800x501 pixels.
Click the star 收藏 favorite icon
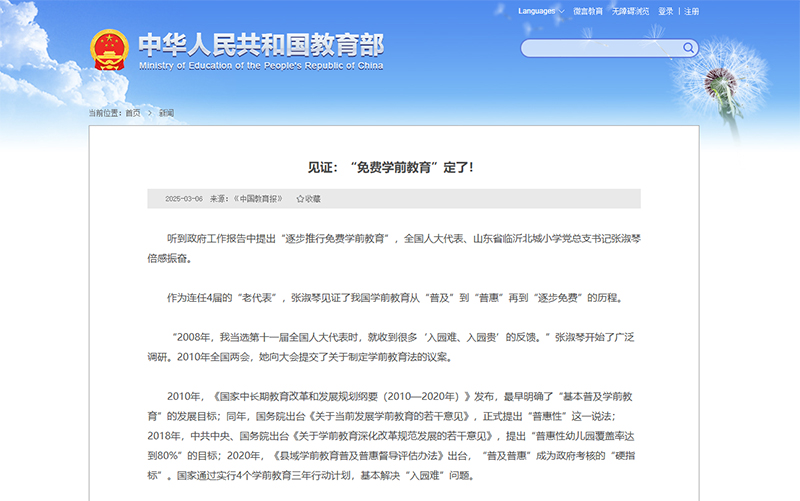[300, 199]
